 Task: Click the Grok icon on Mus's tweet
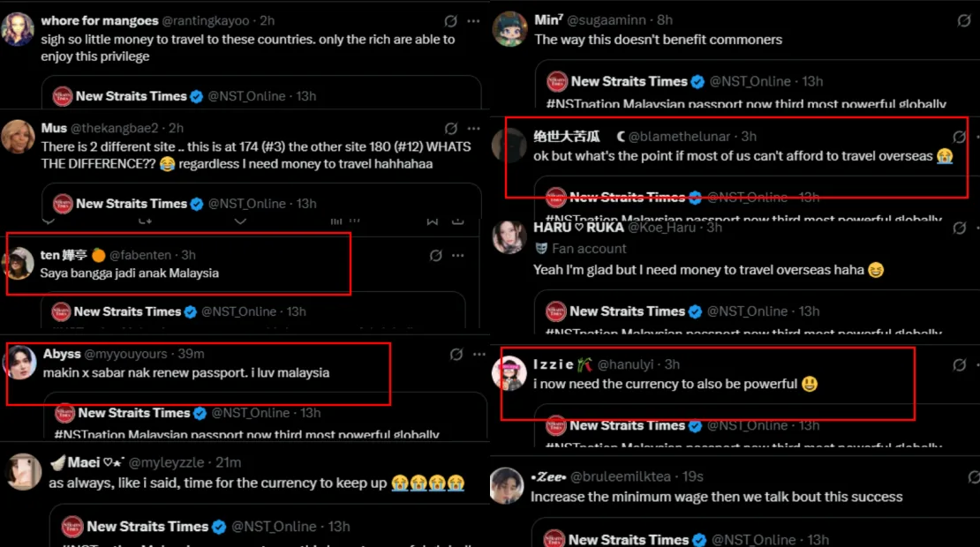(451, 129)
